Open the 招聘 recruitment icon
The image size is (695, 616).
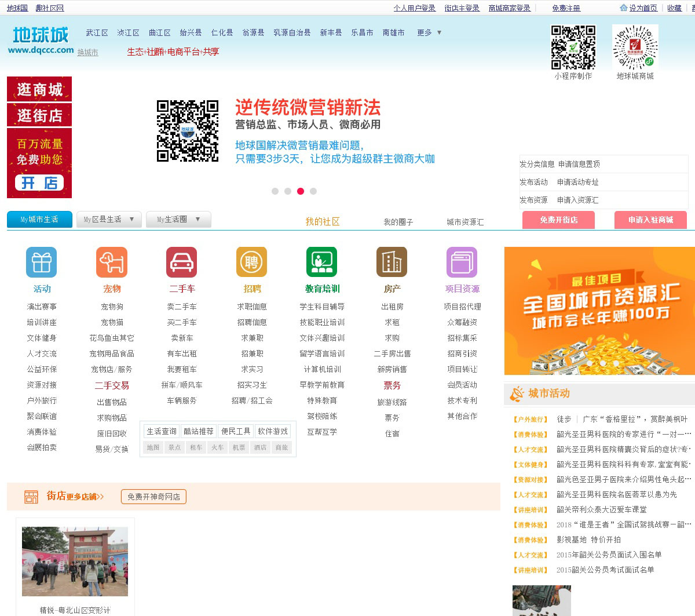tap(252, 262)
